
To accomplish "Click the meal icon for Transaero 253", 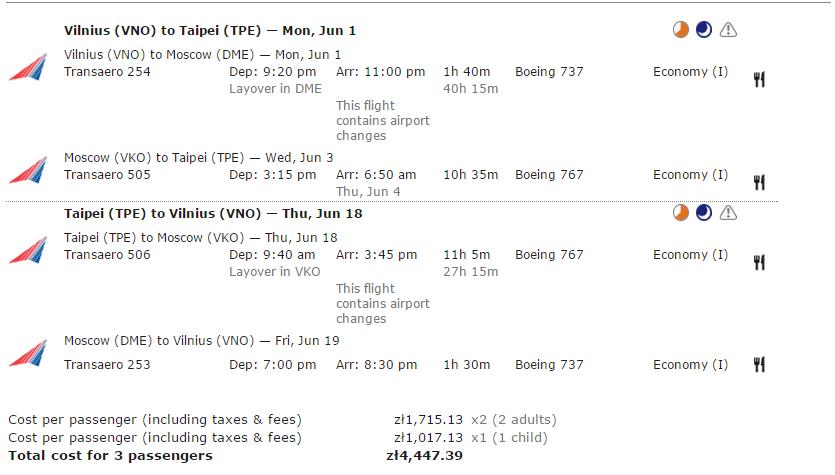I will click(759, 365).
